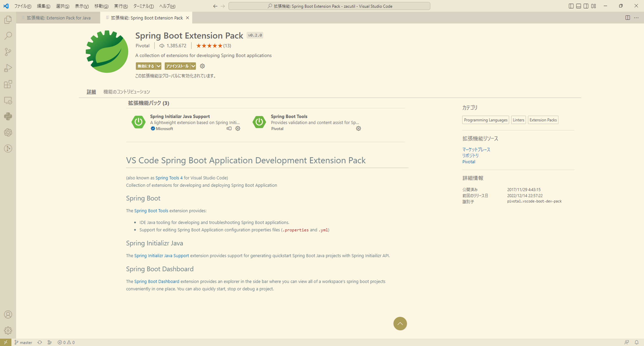Disable the extension with the 無効にする button
The image size is (644, 346).
tap(146, 66)
